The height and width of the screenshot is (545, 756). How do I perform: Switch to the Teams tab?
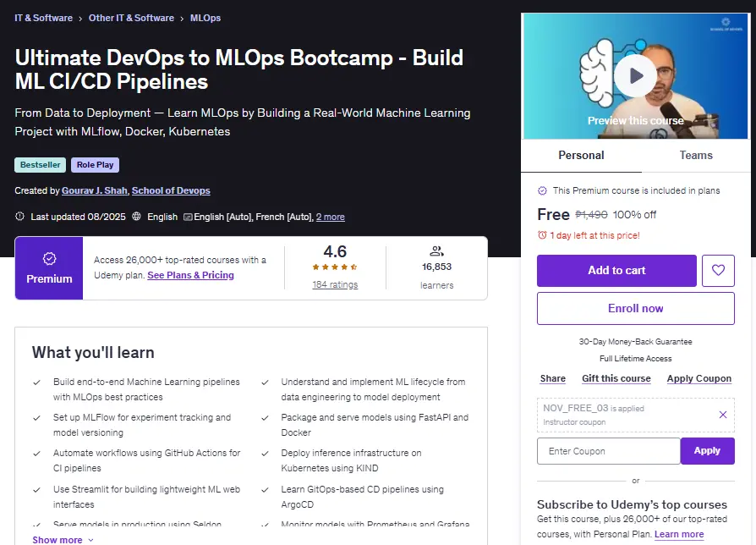(696, 156)
